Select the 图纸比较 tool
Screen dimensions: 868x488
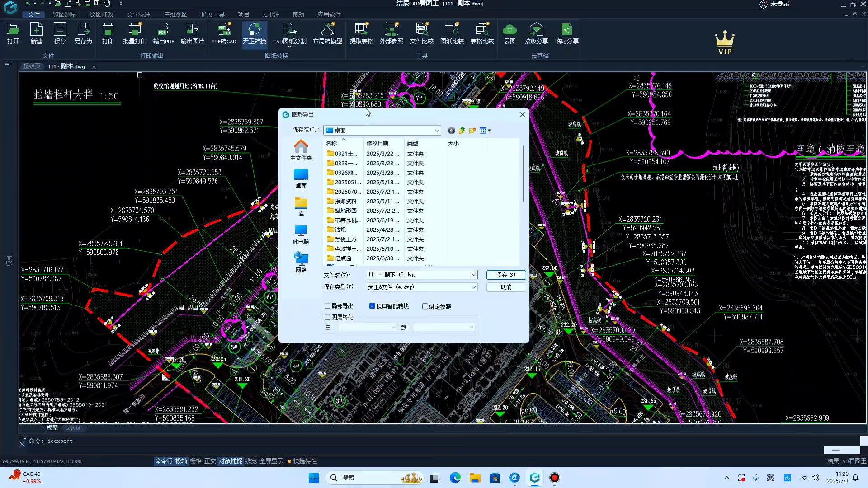(x=452, y=33)
